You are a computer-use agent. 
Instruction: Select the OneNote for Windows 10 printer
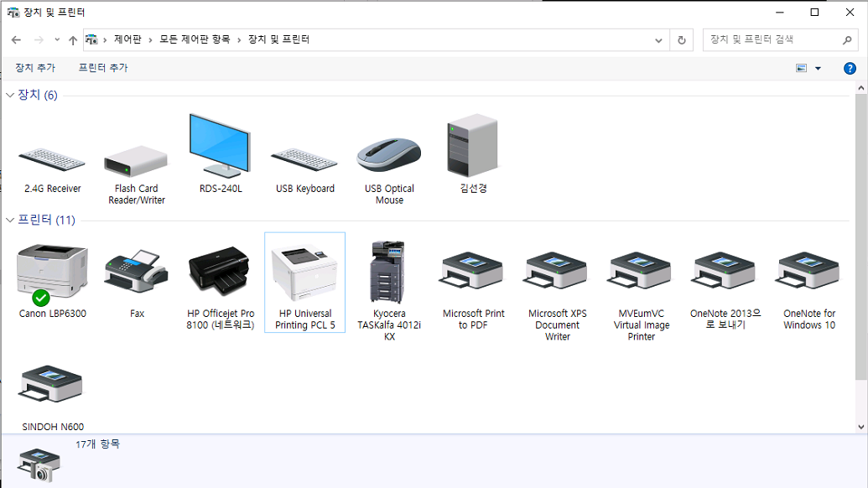pos(809,290)
